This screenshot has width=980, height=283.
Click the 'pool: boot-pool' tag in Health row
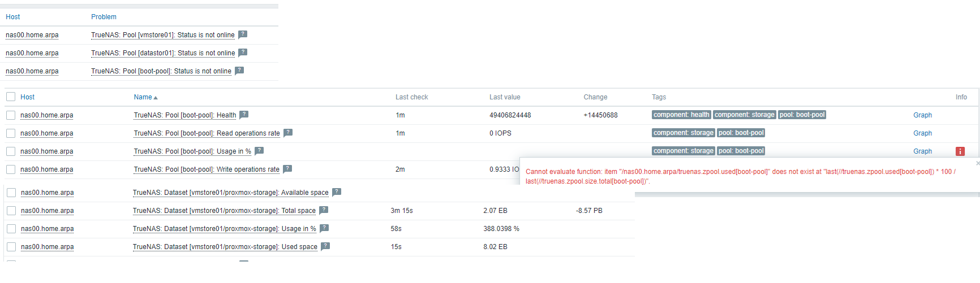pyautogui.click(x=802, y=115)
